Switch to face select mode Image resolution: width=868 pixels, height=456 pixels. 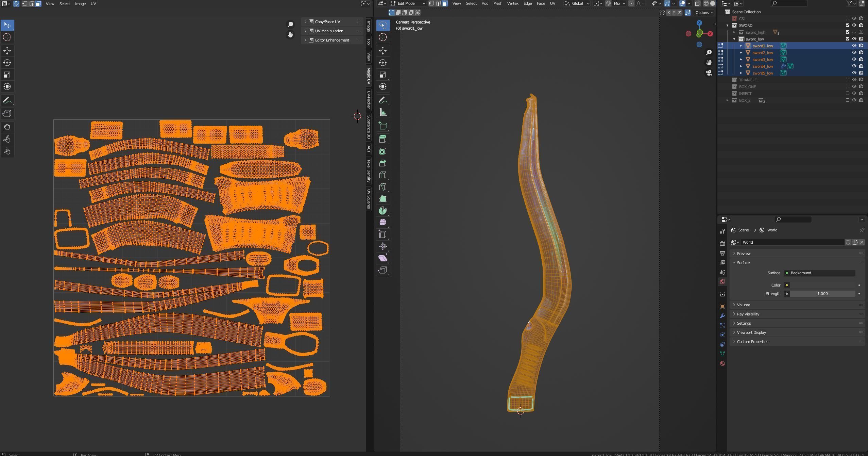[445, 3]
